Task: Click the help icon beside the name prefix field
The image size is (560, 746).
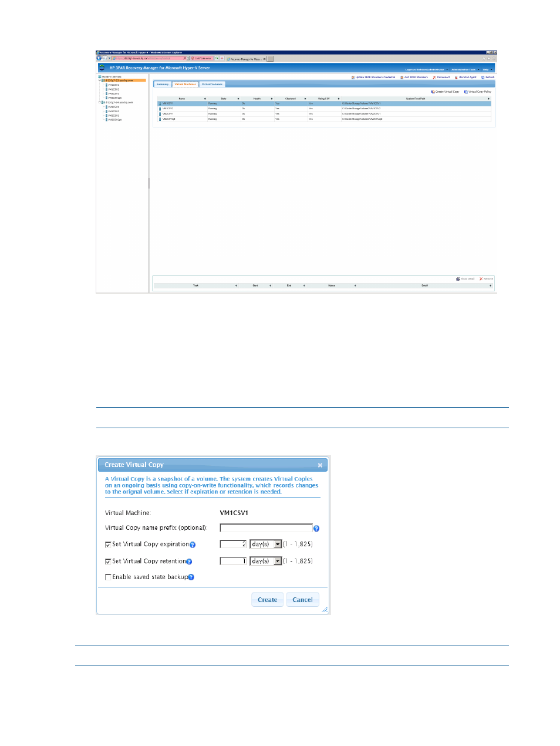Action: [x=316, y=529]
